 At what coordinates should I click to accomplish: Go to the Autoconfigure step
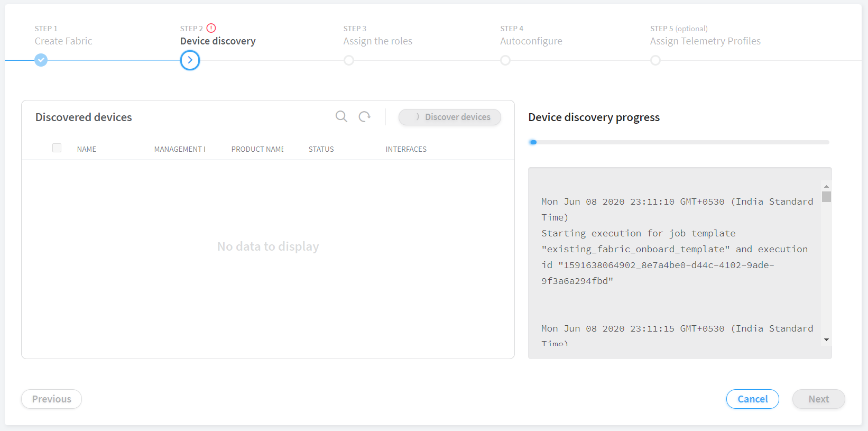(x=531, y=41)
